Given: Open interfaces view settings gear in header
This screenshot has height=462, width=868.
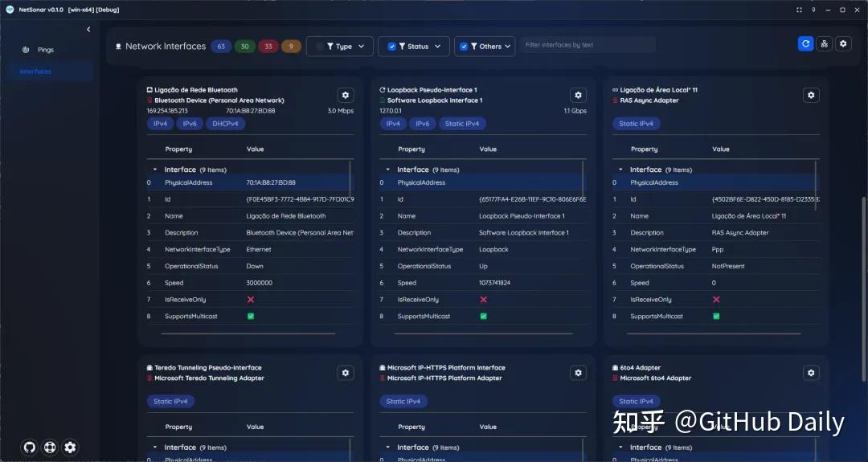Looking at the screenshot, I should (843, 43).
